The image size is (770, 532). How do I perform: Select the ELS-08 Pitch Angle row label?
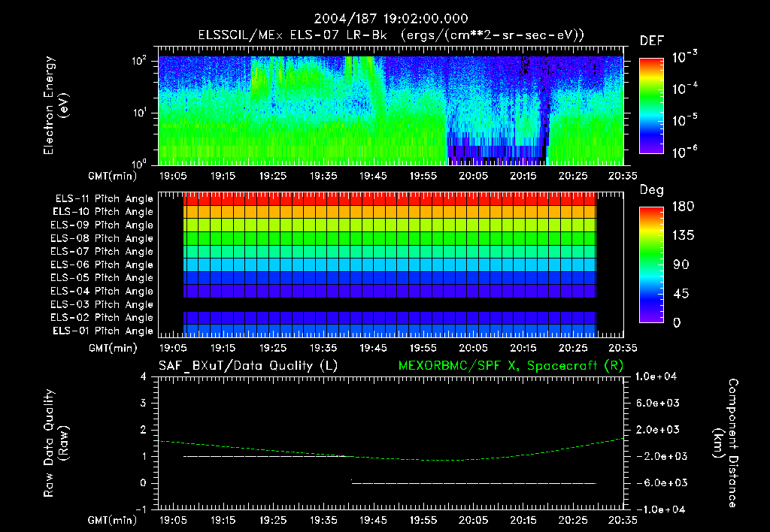102,238
